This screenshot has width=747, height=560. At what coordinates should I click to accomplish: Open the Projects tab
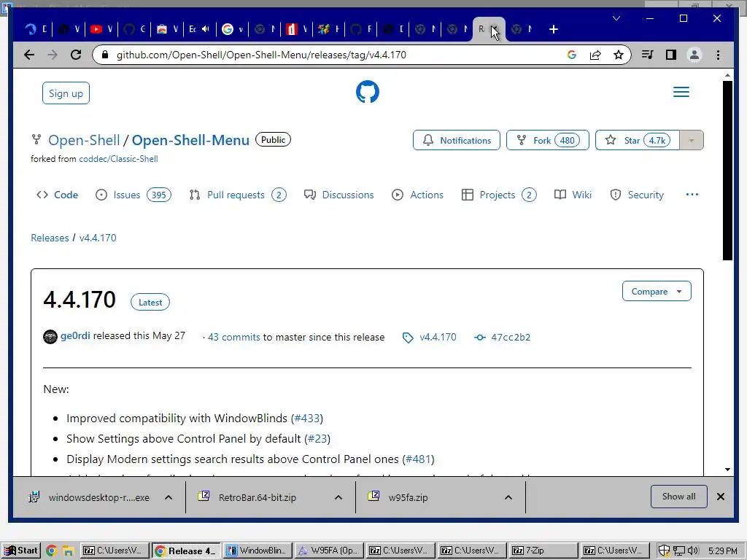click(x=499, y=195)
